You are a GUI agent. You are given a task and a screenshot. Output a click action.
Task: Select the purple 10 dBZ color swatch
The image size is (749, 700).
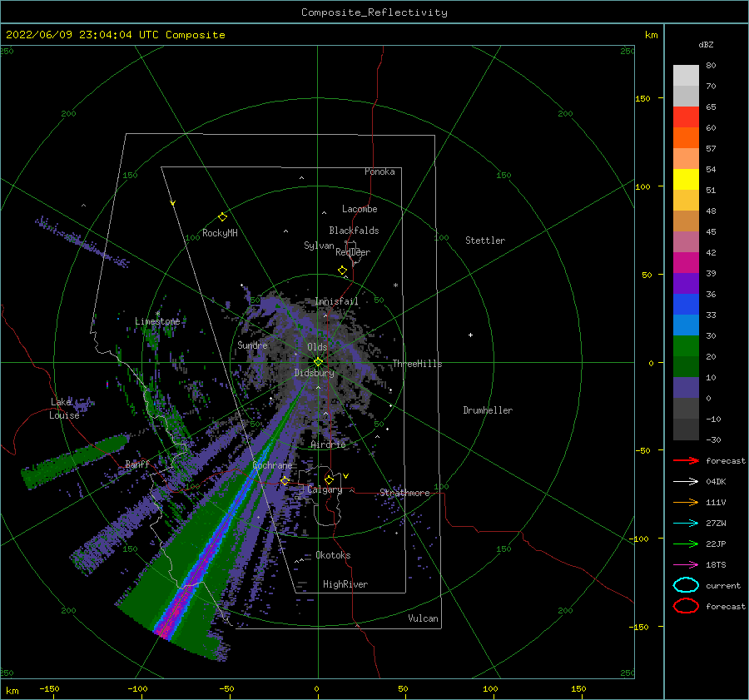pyautogui.click(x=686, y=388)
